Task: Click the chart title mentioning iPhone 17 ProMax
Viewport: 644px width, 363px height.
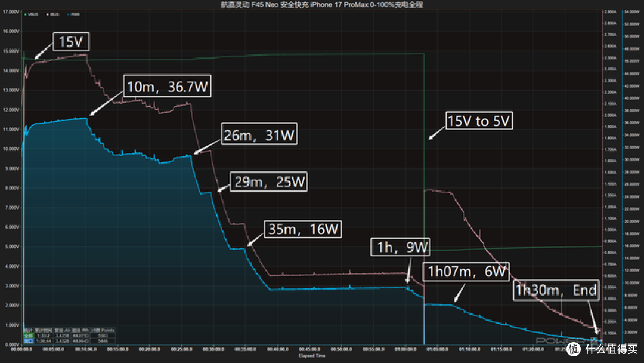Action: [321, 5]
